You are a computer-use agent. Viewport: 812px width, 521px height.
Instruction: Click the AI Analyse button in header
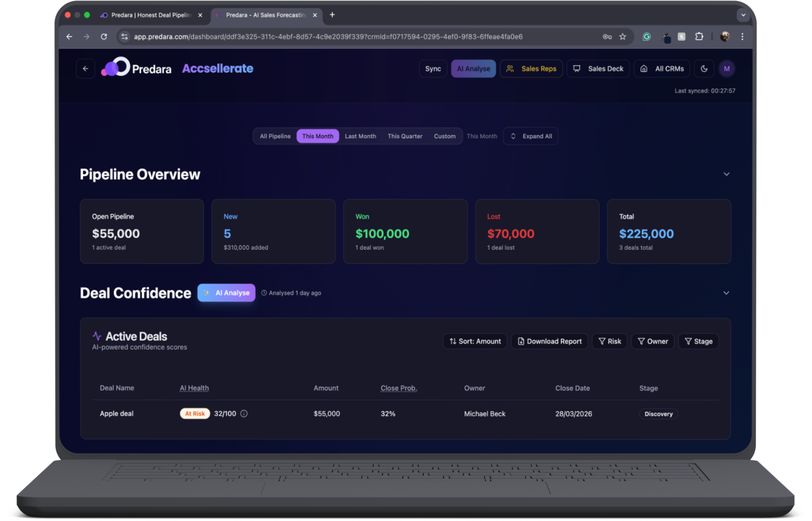click(x=473, y=68)
